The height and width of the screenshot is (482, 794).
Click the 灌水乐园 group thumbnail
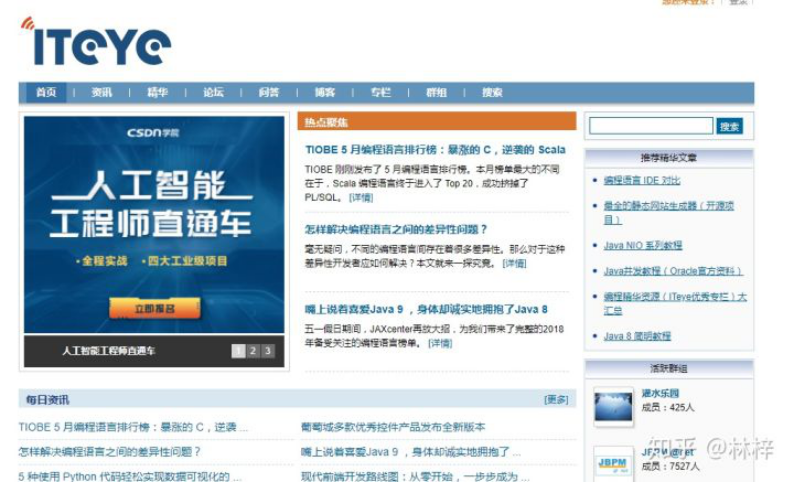(x=613, y=407)
